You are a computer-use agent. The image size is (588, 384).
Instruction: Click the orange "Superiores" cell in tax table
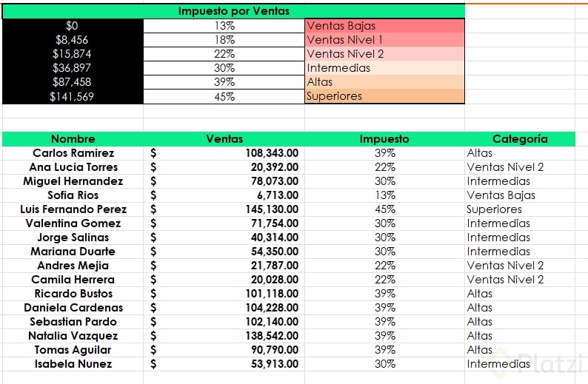tap(384, 96)
